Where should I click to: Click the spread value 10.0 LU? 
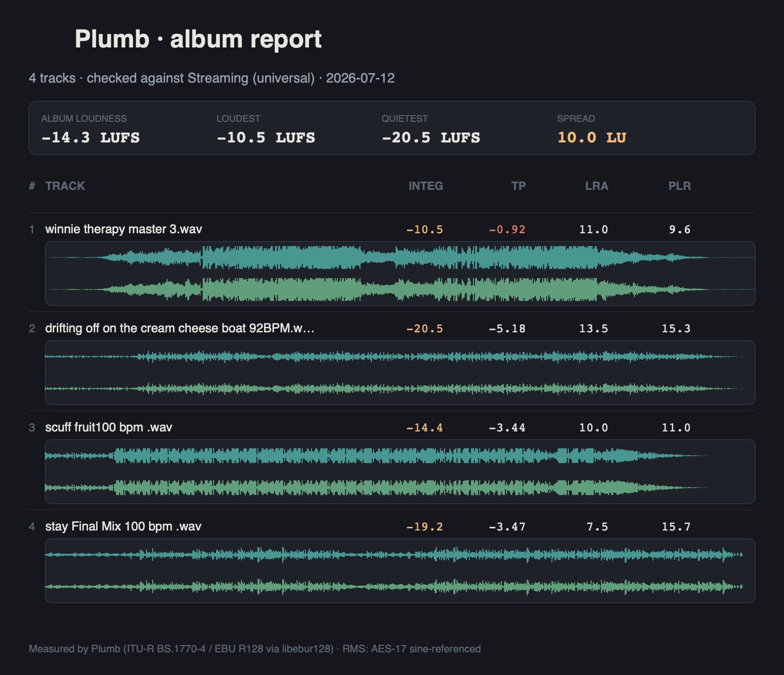(592, 137)
